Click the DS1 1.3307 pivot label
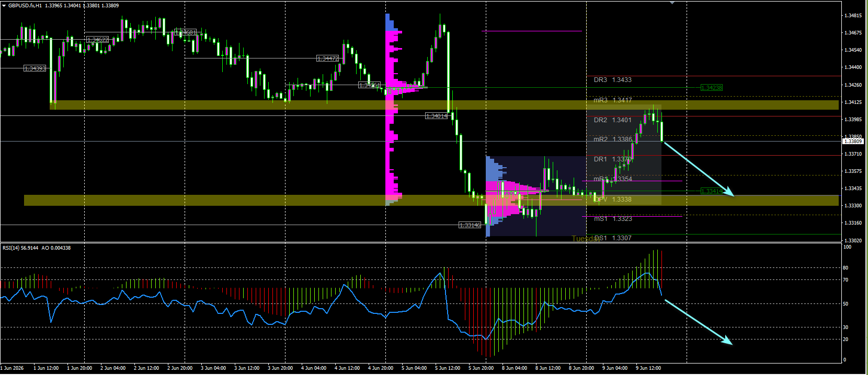The width and height of the screenshot is (868, 375). [x=612, y=238]
